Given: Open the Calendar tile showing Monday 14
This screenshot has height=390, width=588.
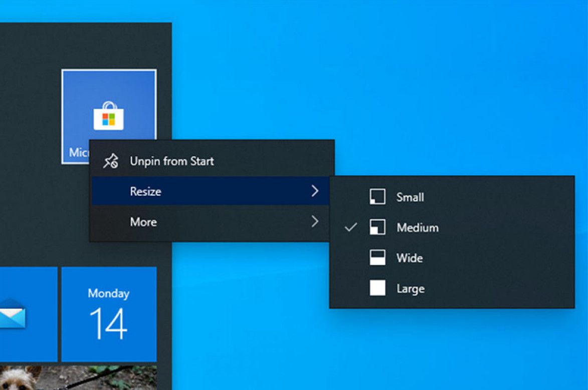Looking at the screenshot, I should click(x=109, y=314).
